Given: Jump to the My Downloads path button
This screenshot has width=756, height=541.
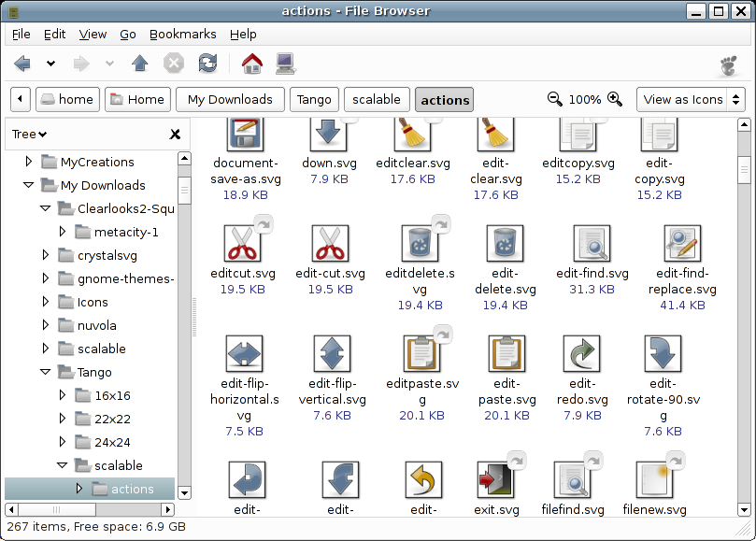Looking at the screenshot, I should (230, 99).
